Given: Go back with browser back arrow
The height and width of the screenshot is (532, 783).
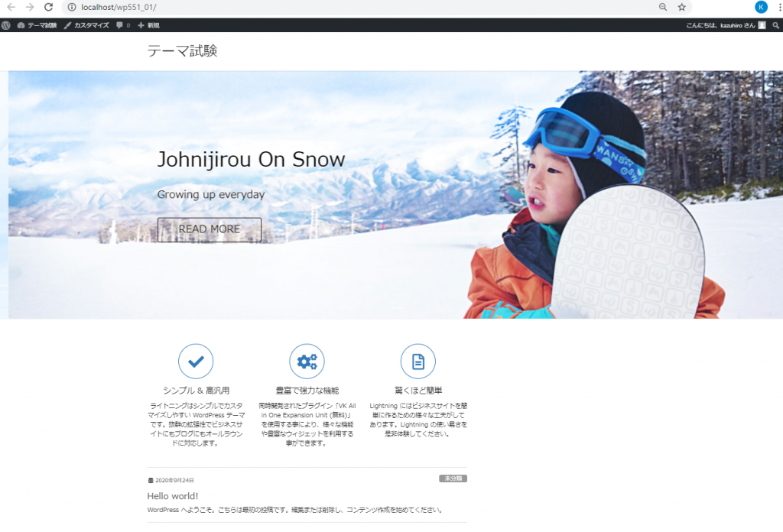Looking at the screenshot, I should [x=11, y=7].
